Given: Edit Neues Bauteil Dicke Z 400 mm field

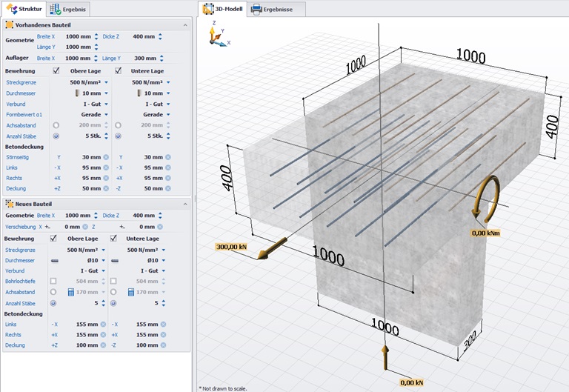Looking at the screenshot, I should 143,215.
